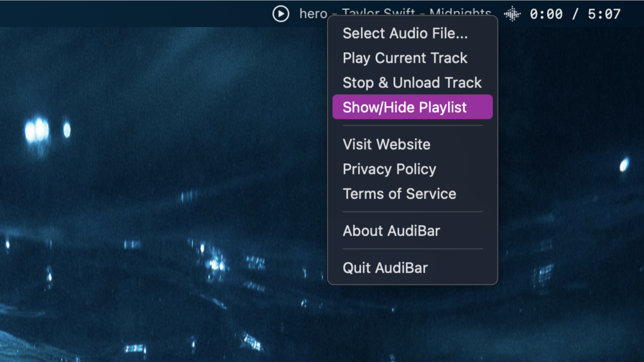
Task: Click the slash between elapsed and total time
Action: click(575, 13)
